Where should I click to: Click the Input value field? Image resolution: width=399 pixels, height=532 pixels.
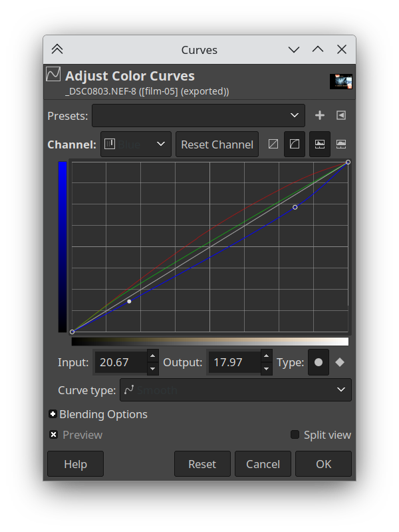(x=120, y=363)
